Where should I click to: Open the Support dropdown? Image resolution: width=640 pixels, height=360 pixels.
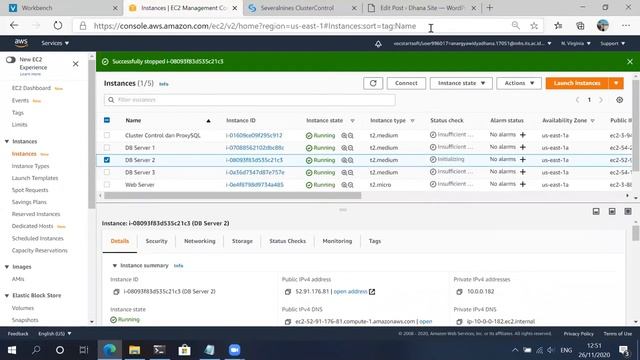pyautogui.click(x=612, y=43)
